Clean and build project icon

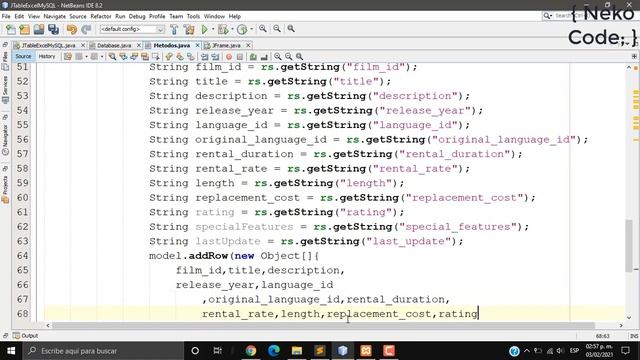coord(189,29)
